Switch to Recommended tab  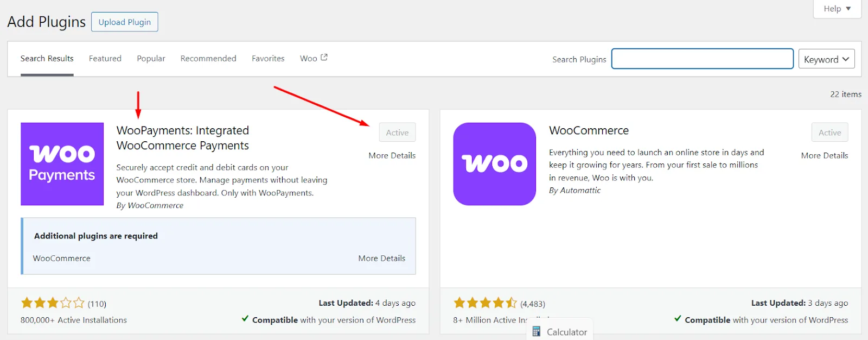click(208, 59)
